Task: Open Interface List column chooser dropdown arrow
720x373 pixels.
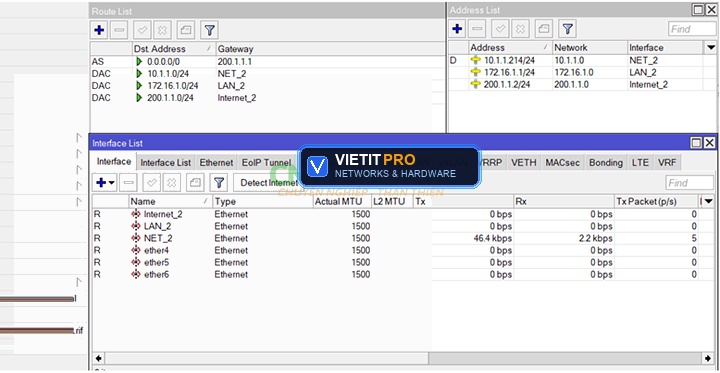Action: click(x=709, y=201)
